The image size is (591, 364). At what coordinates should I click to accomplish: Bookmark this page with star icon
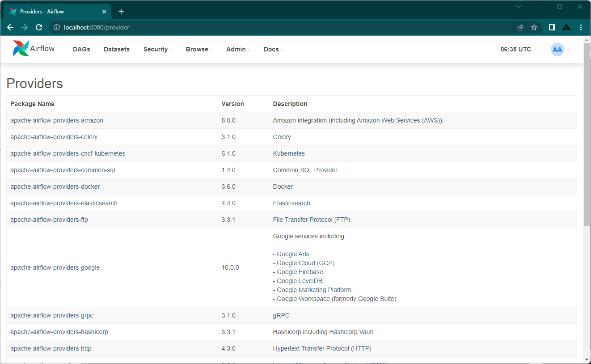(534, 27)
